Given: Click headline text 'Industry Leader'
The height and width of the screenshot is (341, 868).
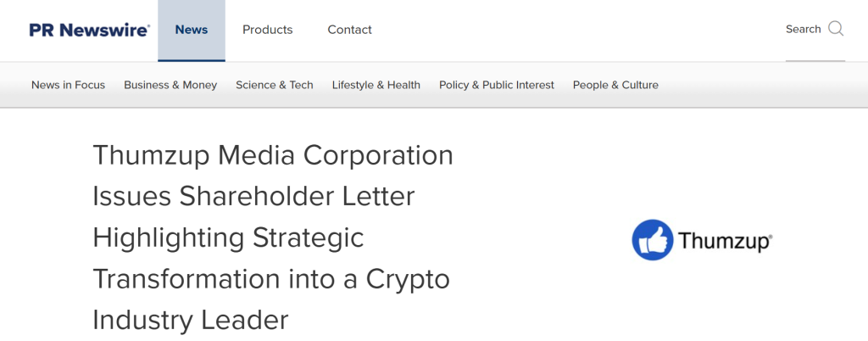Looking at the screenshot, I should coord(191,320).
